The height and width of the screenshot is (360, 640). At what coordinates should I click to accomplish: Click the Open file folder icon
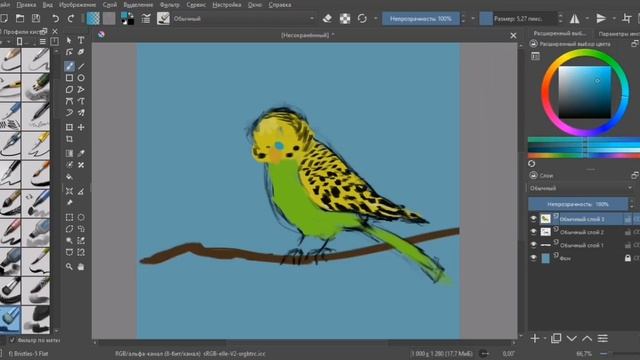(x=20, y=18)
